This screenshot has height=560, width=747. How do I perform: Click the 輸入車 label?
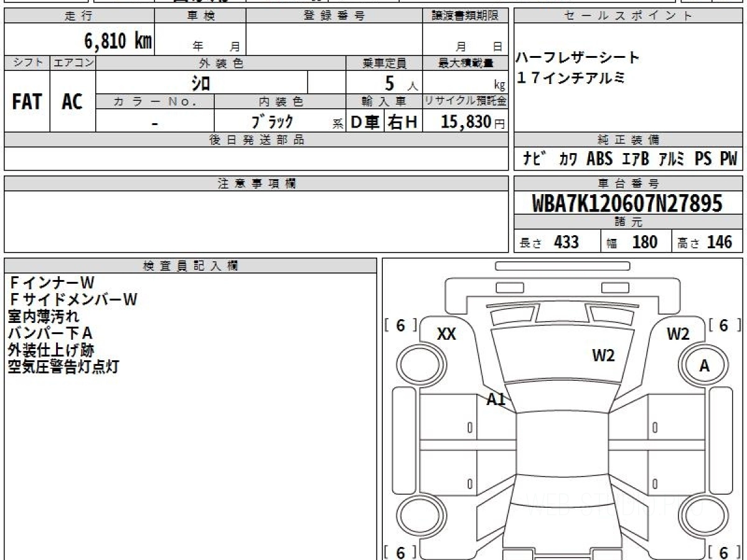(384, 101)
